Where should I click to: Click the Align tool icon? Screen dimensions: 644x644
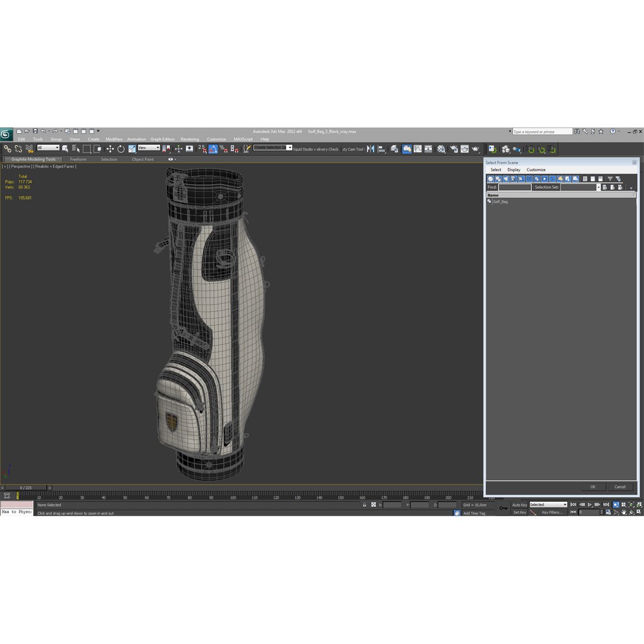click(382, 149)
